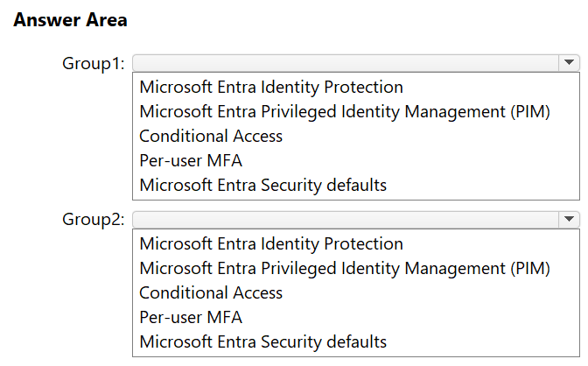Viewport: 588px width, 366px height.
Task: Choose Microsoft Entra Security defaults for Group1
Action: pos(262,186)
